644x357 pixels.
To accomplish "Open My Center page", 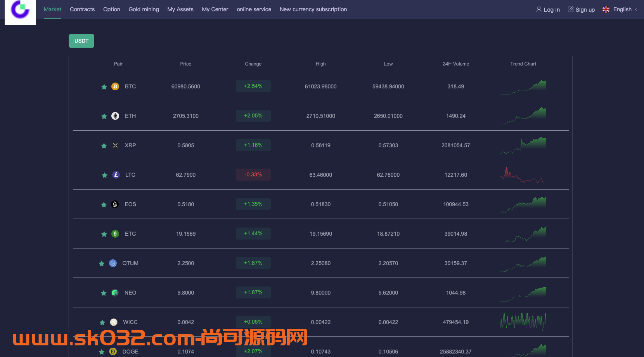I will [215, 9].
